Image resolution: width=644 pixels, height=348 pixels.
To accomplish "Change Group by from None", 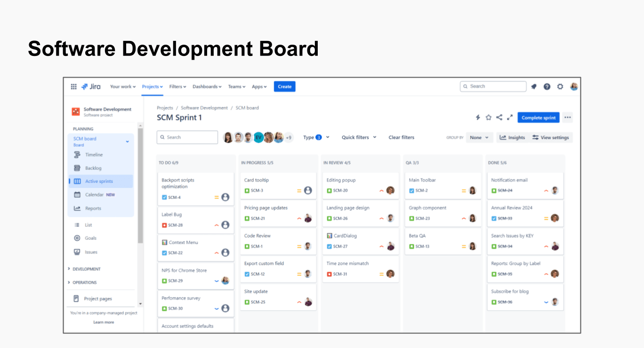I will pos(479,137).
